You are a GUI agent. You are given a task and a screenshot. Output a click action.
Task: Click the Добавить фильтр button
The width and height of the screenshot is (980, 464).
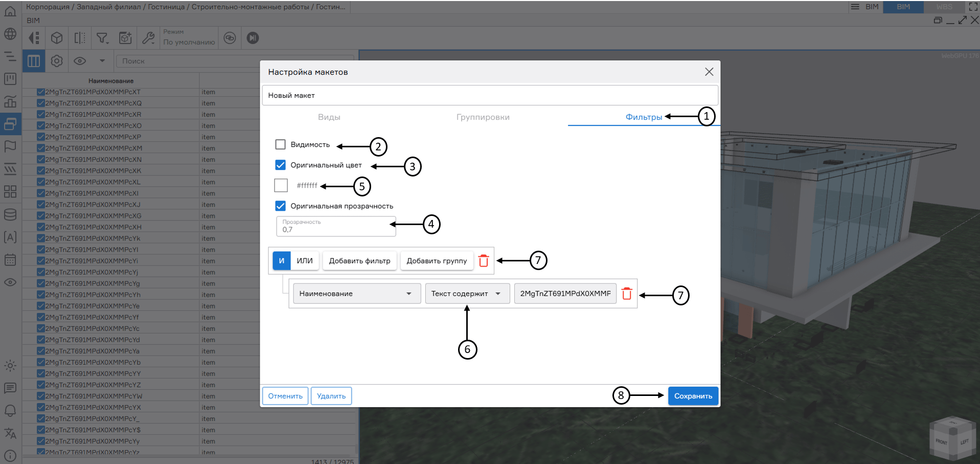(359, 261)
